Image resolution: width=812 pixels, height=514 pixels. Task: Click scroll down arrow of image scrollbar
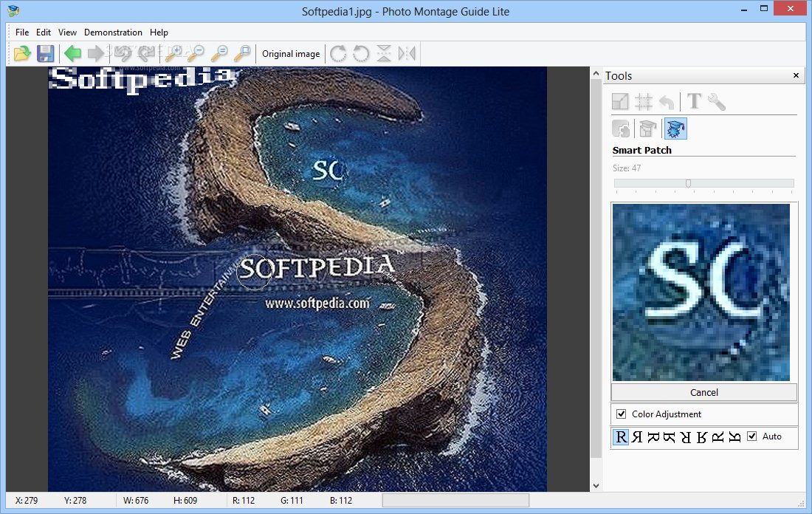tap(596, 485)
